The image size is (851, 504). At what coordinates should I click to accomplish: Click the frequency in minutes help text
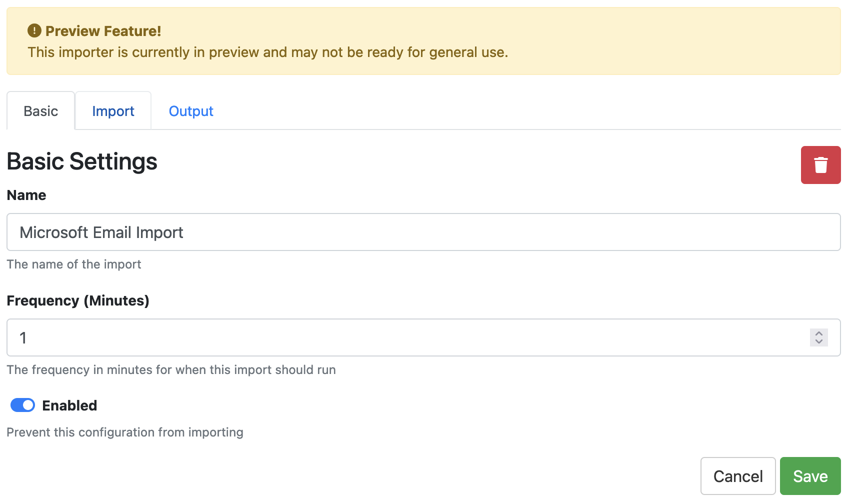click(x=171, y=369)
